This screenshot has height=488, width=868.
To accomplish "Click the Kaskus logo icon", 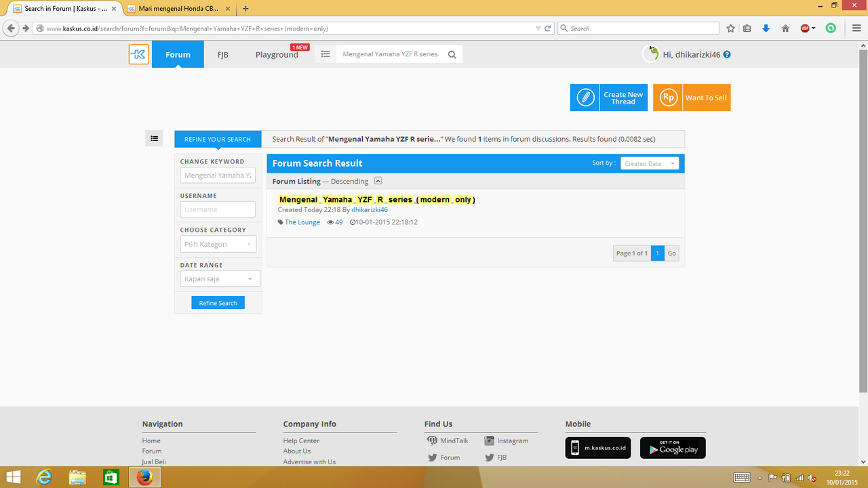I will 139,54.
